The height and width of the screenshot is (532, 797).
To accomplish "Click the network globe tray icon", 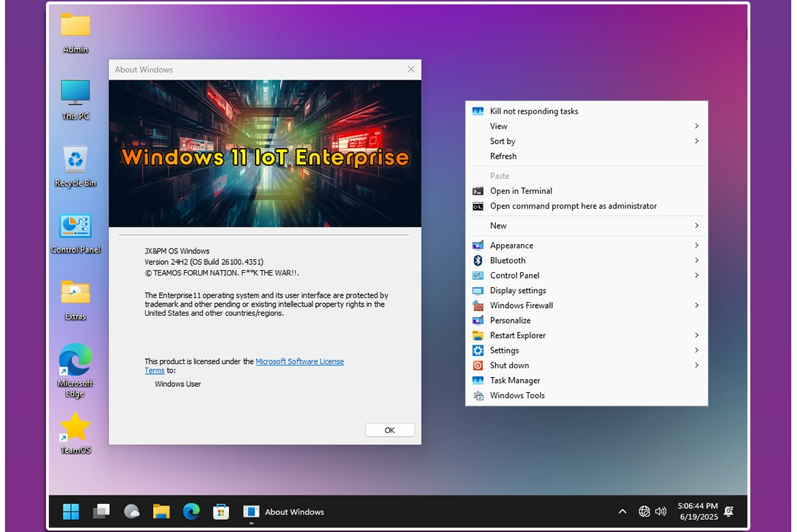I will pyautogui.click(x=644, y=511).
